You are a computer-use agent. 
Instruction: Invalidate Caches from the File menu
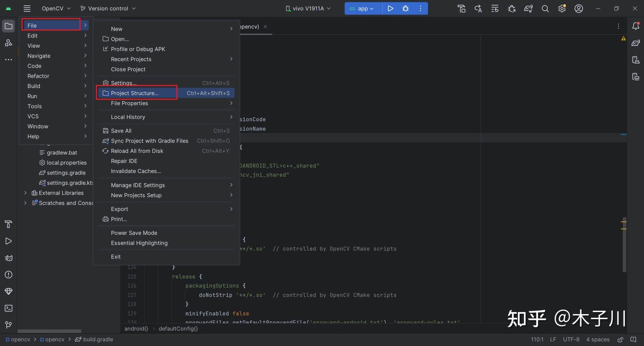click(x=135, y=171)
